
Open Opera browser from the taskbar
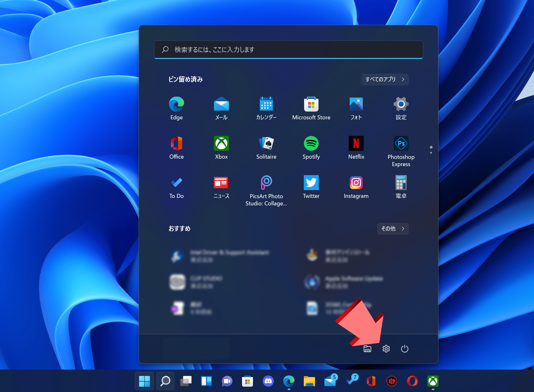(412, 381)
